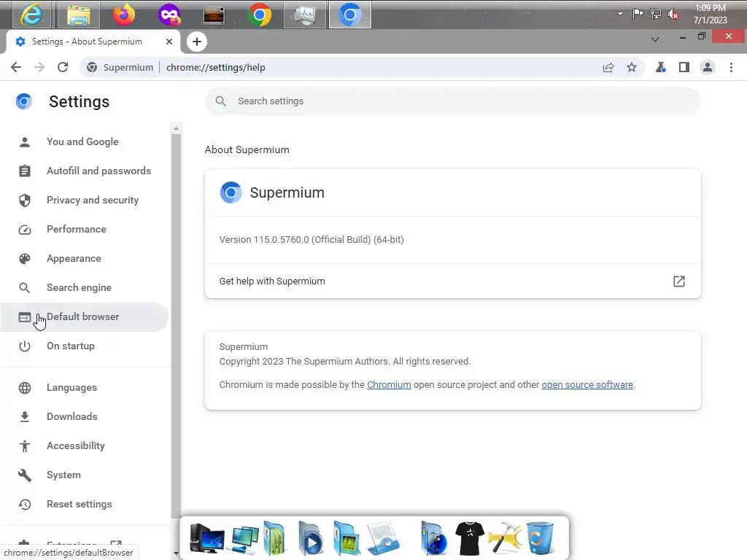The image size is (747, 560).
Task: Bookmark this tab with the star
Action: pos(632,67)
